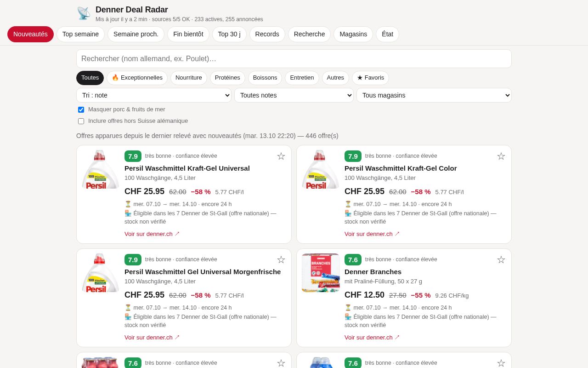Enable Inclure offres hors Suisse alémanique
Viewport: 588px width, 368px height.
tap(81, 121)
